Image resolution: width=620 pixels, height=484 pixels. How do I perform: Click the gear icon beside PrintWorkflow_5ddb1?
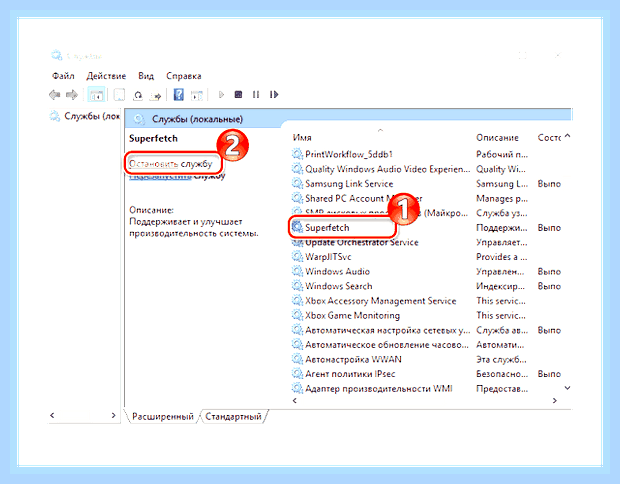pyautogui.click(x=297, y=154)
